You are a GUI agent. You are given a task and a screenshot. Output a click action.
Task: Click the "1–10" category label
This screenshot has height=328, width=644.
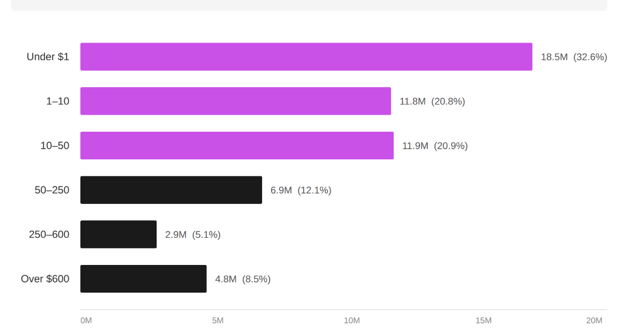pyautogui.click(x=57, y=101)
